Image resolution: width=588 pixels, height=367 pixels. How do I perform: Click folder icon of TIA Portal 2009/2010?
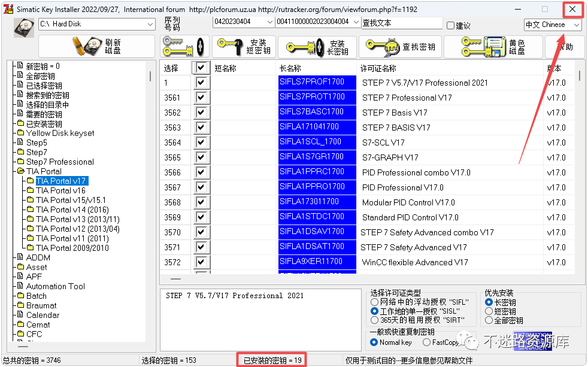coord(31,247)
